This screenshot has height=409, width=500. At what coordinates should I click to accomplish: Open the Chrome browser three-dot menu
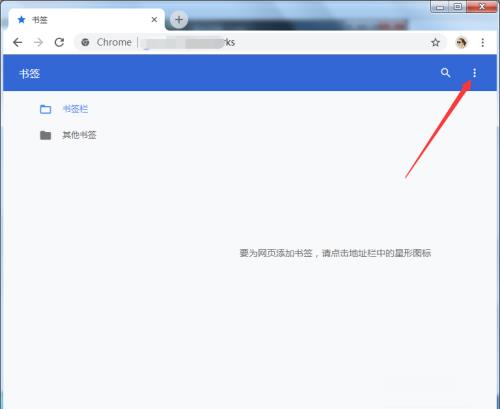click(x=483, y=42)
